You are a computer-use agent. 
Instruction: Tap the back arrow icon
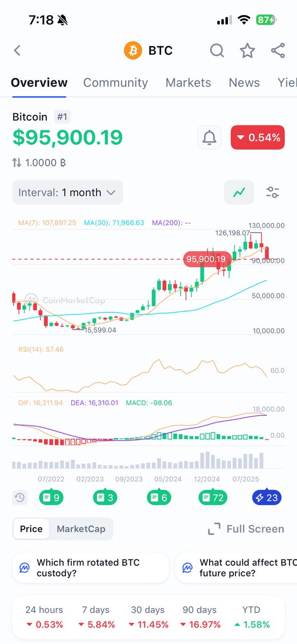click(17, 51)
